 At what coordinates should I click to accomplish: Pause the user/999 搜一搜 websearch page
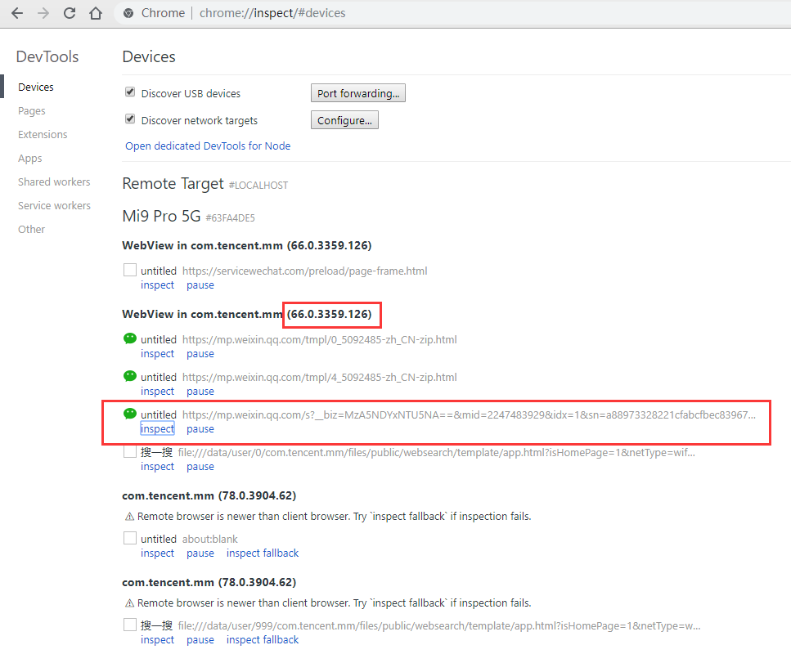click(200, 640)
